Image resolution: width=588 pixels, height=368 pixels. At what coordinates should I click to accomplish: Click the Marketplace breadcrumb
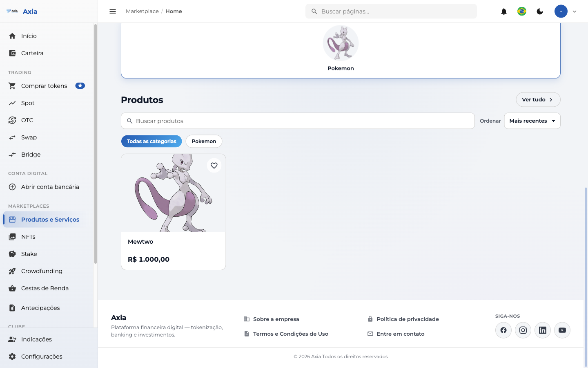click(x=142, y=11)
